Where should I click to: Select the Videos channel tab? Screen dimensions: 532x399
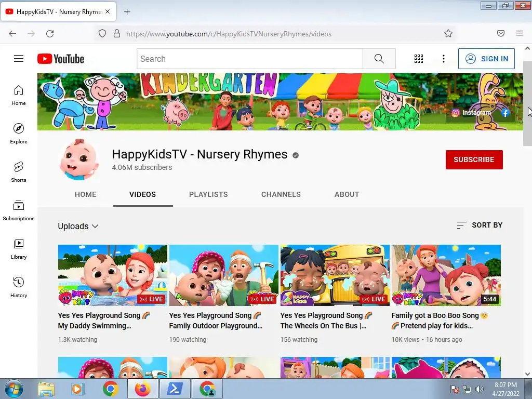[x=142, y=194]
